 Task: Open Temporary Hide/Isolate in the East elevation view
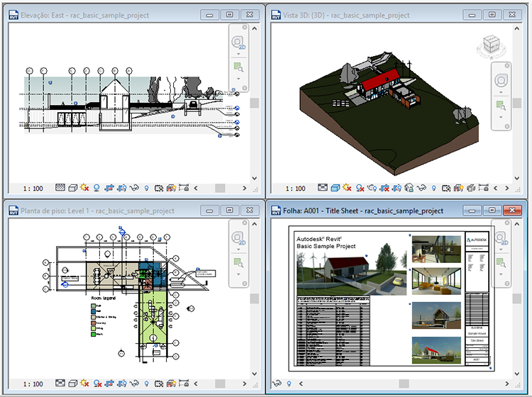coord(134,188)
